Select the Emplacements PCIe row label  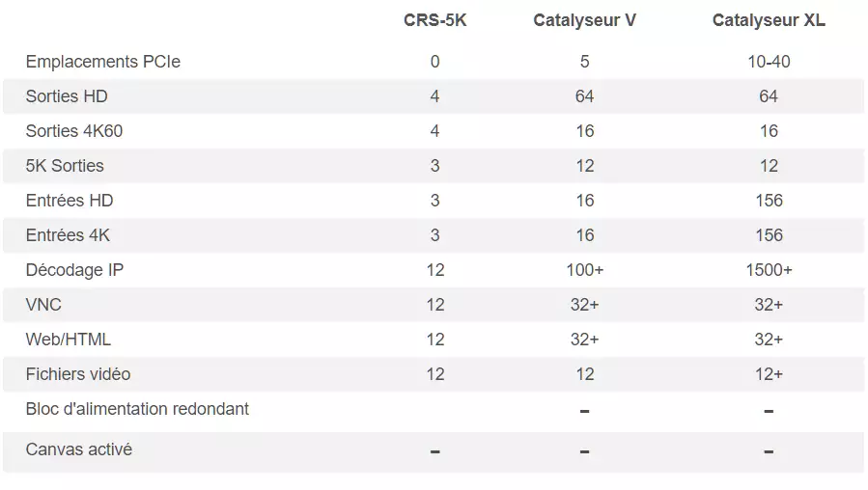tap(103, 62)
